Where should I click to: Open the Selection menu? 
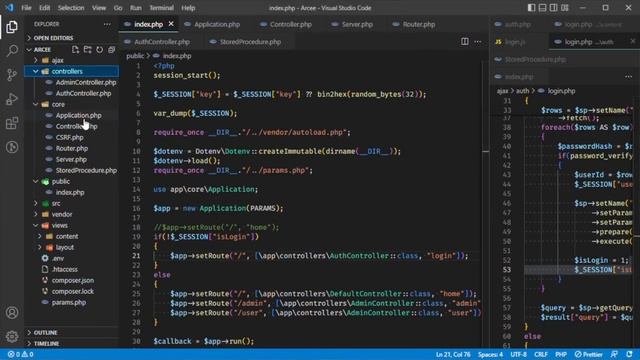pyautogui.click(x=71, y=8)
